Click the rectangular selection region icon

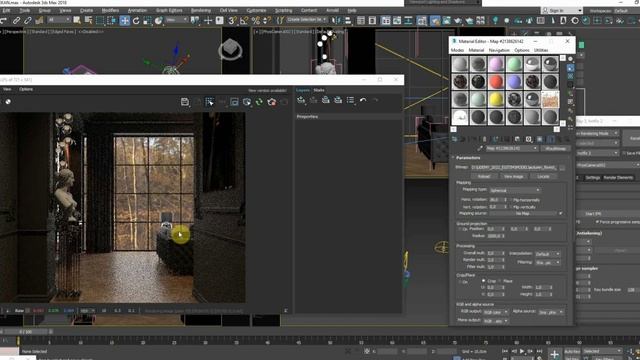pos(100,20)
